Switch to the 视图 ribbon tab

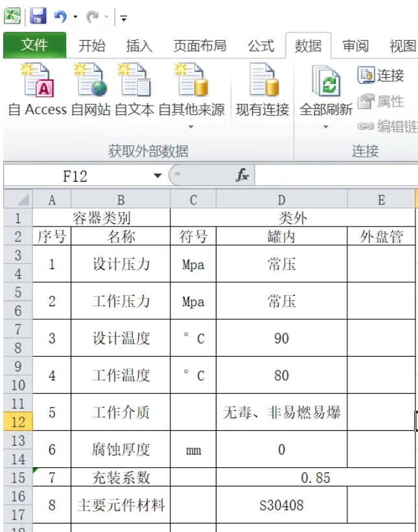(402, 46)
